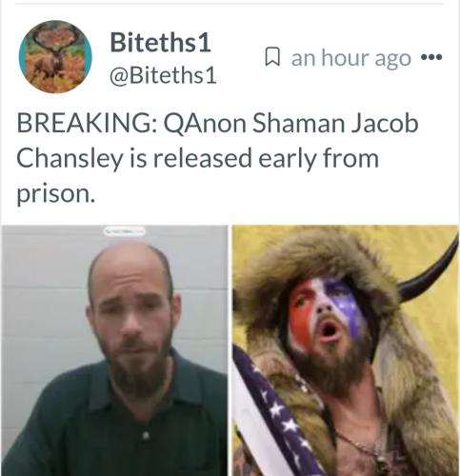Image resolution: width=460 pixels, height=476 pixels.
Task: Click the antlers in the avatar picture
Action: [x=55, y=38]
